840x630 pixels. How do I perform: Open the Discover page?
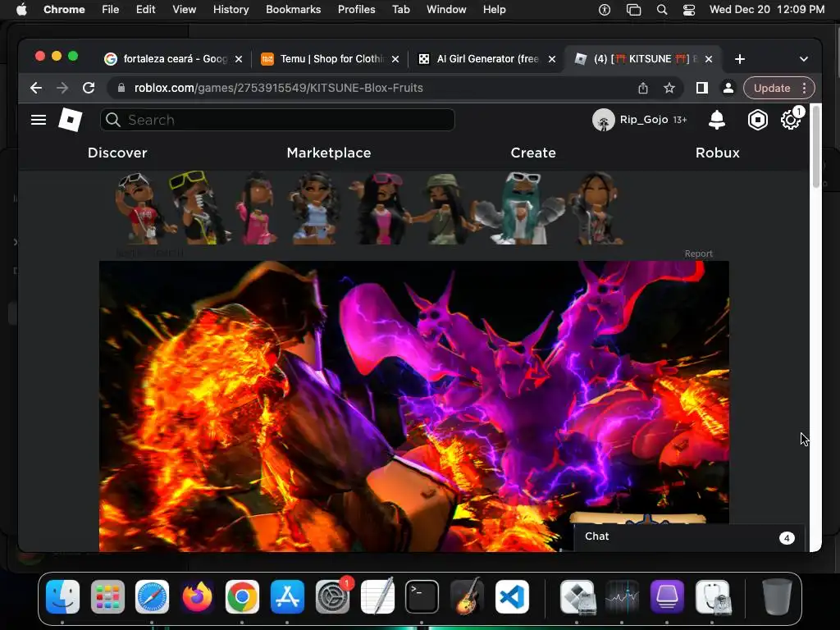(117, 153)
